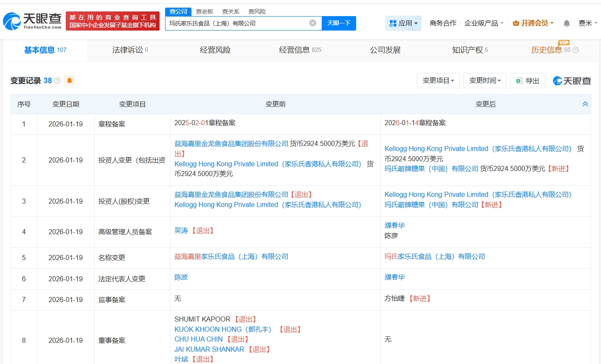
Task: Switch to the 法律诉讼 tab
Action: tap(130, 50)
